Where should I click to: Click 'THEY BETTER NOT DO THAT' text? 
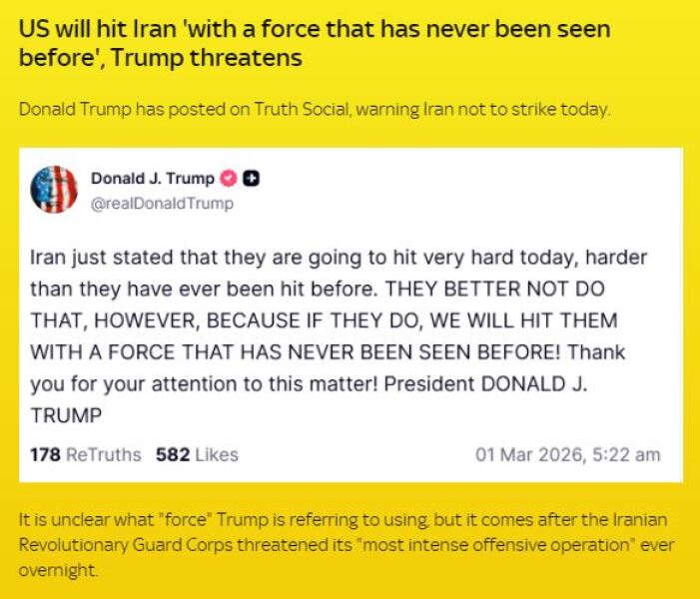499,290
